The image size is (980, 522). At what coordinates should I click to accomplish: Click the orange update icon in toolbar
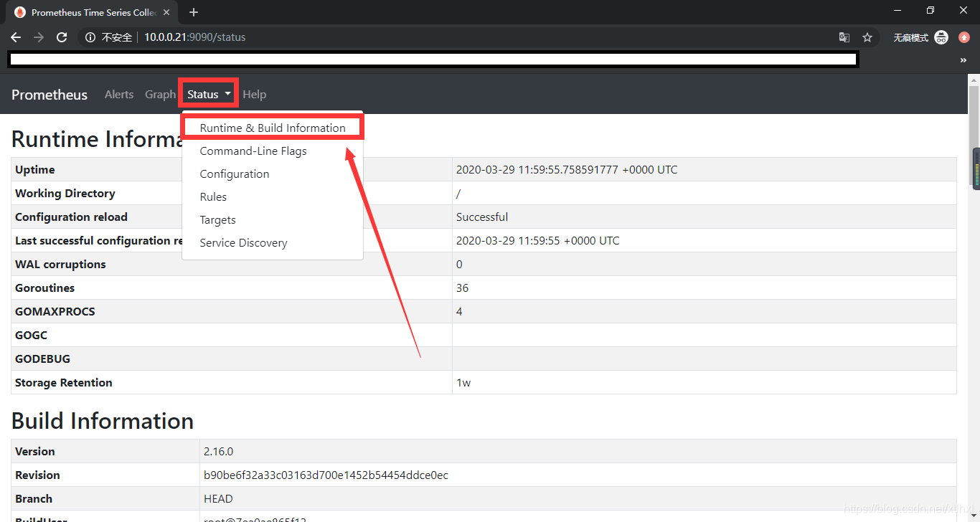tap(964, 37)
